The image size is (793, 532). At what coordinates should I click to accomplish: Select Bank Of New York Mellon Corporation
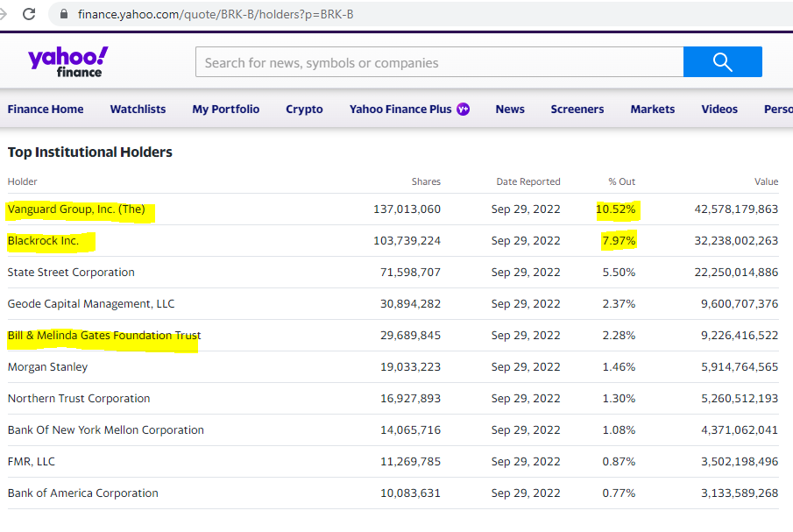click(x=106, y=429)
